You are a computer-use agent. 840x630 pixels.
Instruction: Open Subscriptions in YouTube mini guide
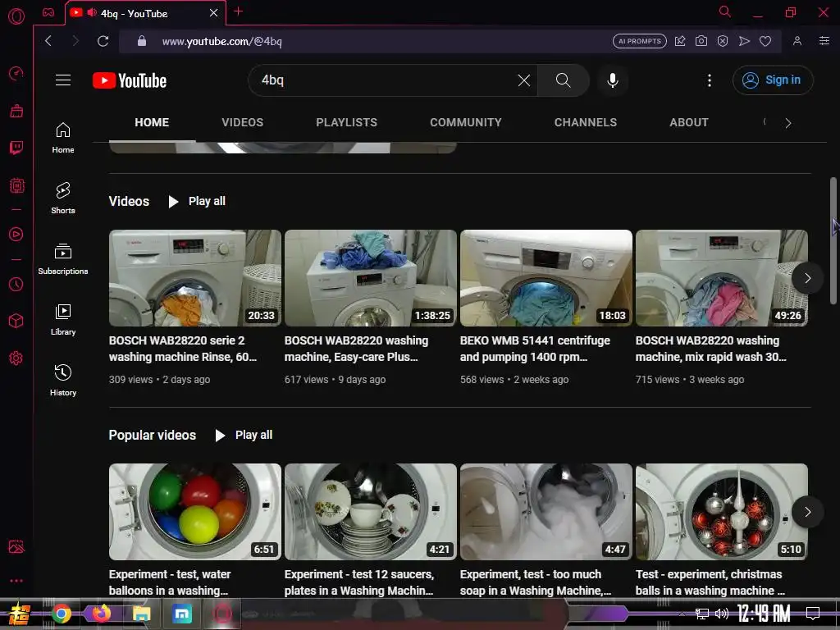(x=63, y=259)
